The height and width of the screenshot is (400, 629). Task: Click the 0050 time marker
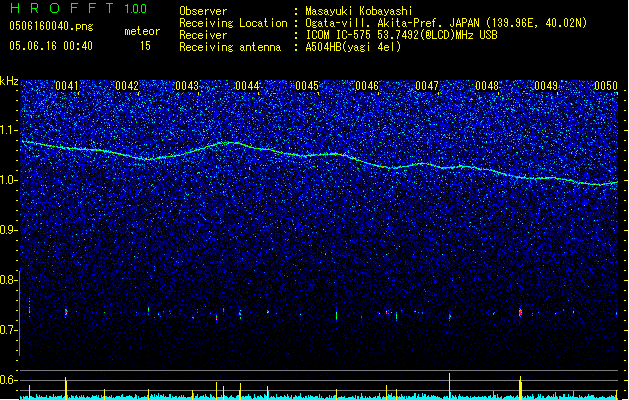606,86
